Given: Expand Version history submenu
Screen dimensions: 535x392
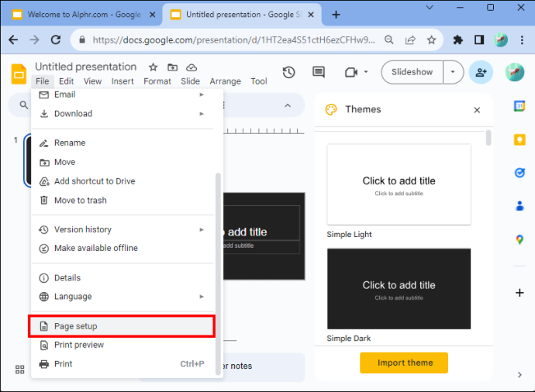Looking at the screenshot, I should click(x=123, y=229).
